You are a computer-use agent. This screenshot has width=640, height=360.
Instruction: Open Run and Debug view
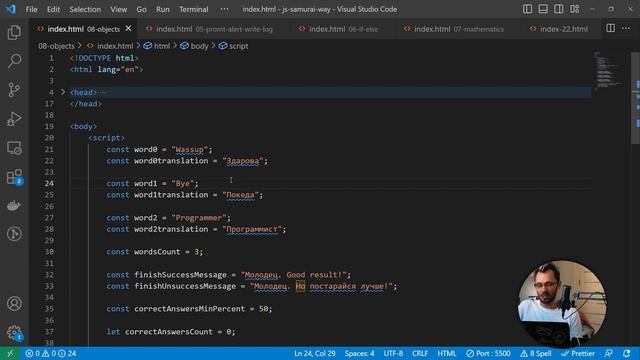click(x=14, y=119)
